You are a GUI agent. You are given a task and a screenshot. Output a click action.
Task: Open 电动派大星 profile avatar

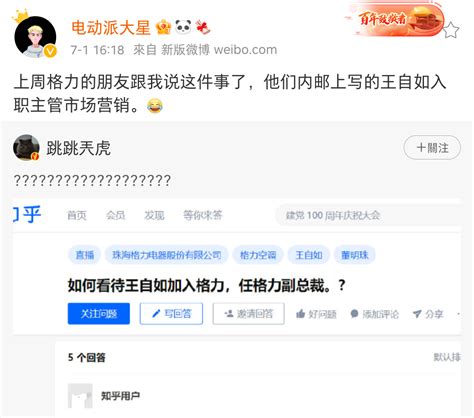[35, 37]
